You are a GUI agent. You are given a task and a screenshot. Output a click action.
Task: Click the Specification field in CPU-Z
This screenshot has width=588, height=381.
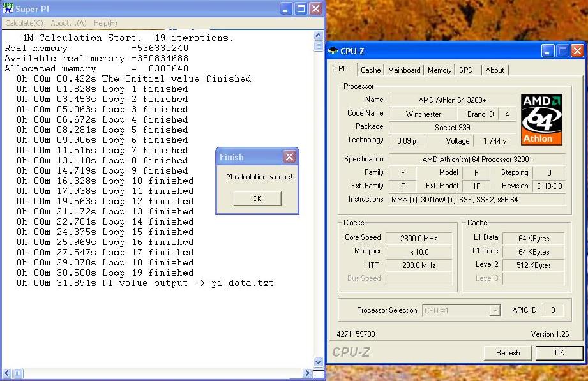(477, 160)
